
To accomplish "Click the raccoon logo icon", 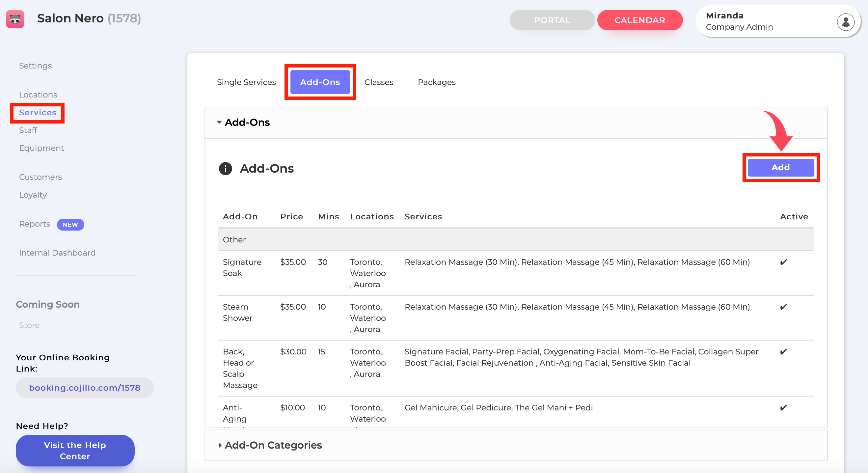I will [x=15, y=19].
